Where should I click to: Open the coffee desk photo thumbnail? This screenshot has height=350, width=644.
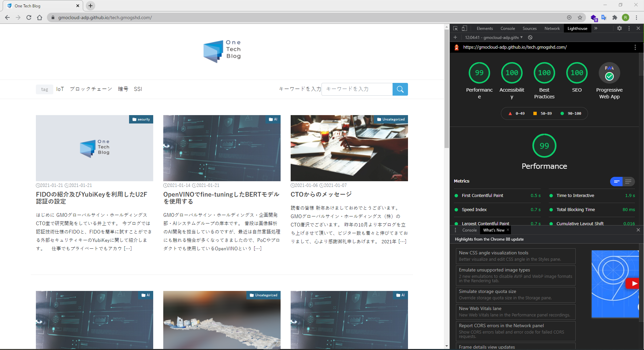click(x=349, y=148)
